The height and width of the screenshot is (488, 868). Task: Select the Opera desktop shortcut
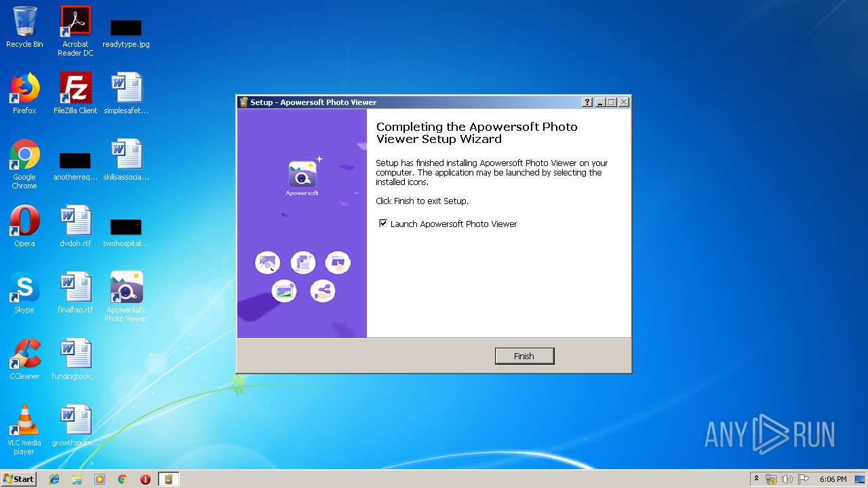click(x=24, y=226)
